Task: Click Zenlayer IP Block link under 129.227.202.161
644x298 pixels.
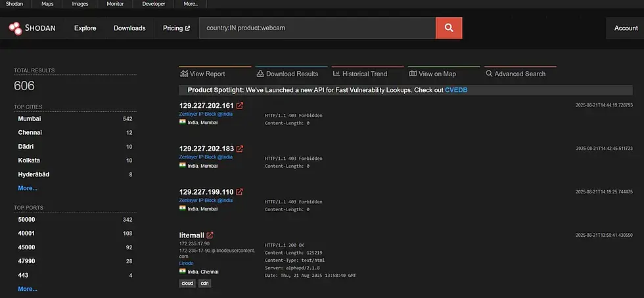Action: [206, 114]
